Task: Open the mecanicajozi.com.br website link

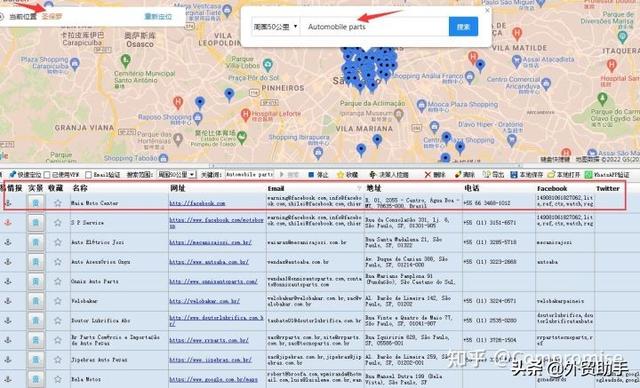Action: [x=210, y=242]
